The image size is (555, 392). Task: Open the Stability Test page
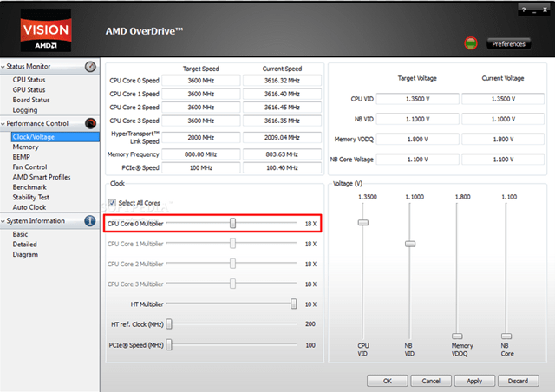coord(31,197)
